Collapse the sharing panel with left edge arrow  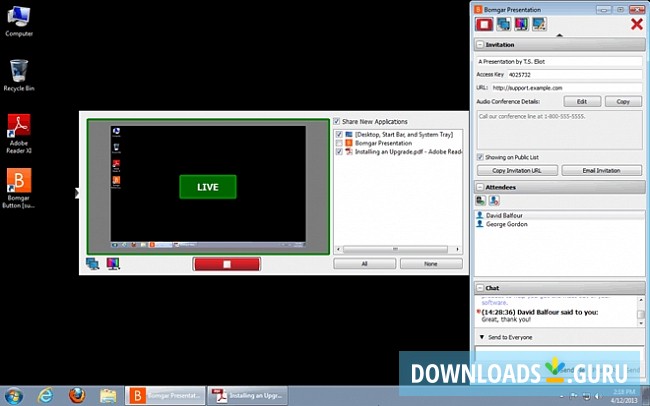pos(77,193)
